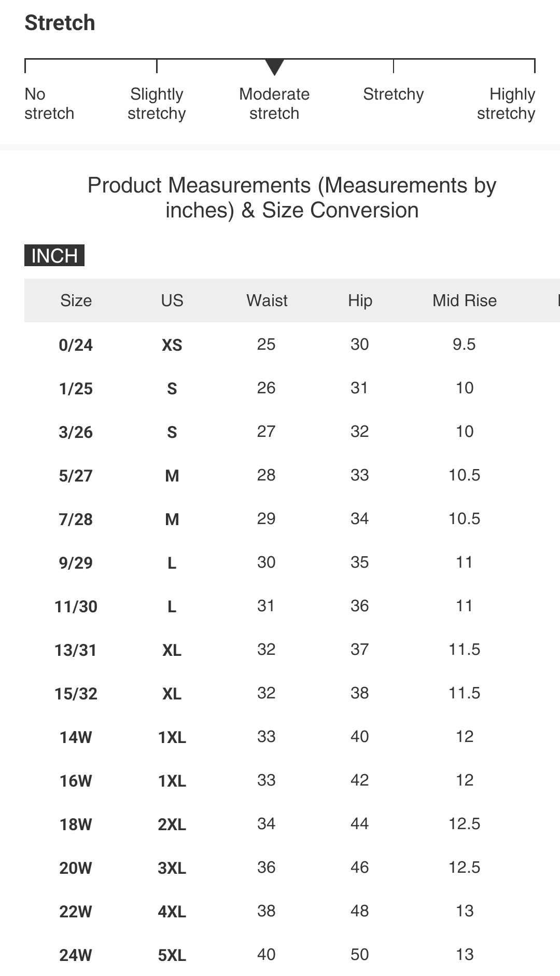
Task: Click the 2XL US size cell
Action: pos(172,824)
